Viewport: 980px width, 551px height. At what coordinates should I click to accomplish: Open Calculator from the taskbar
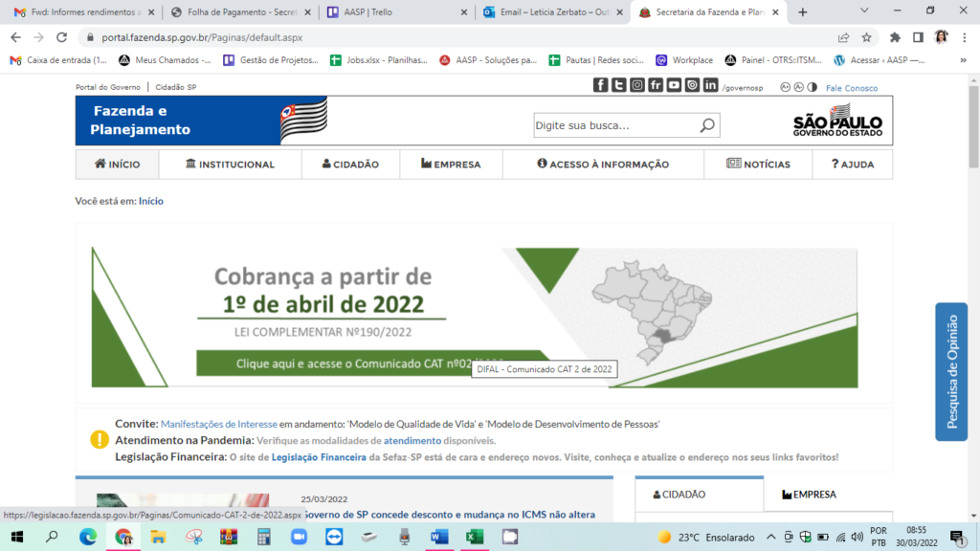tap(264, 537)
